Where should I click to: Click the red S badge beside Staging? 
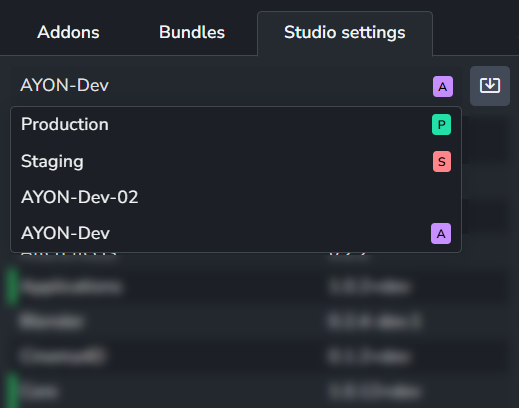[442, 162]
